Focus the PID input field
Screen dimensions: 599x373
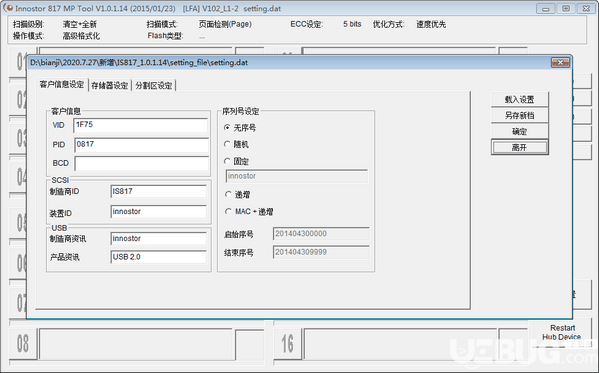(x=141, y=145)
